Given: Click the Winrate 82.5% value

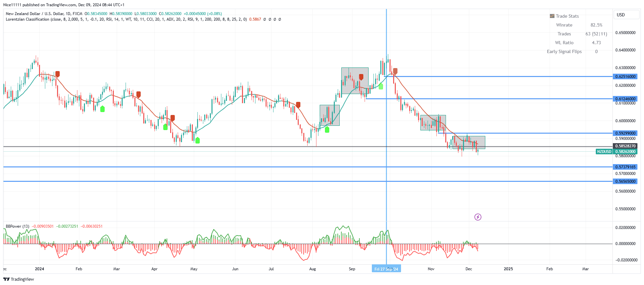Looking at the screenshot, I should (x=596, y=25).
